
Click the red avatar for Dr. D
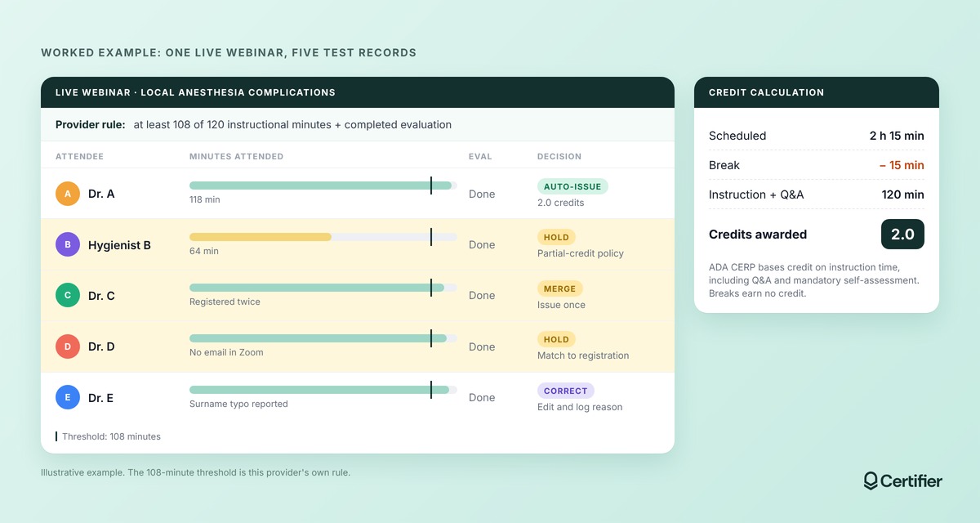click(68, 346)
